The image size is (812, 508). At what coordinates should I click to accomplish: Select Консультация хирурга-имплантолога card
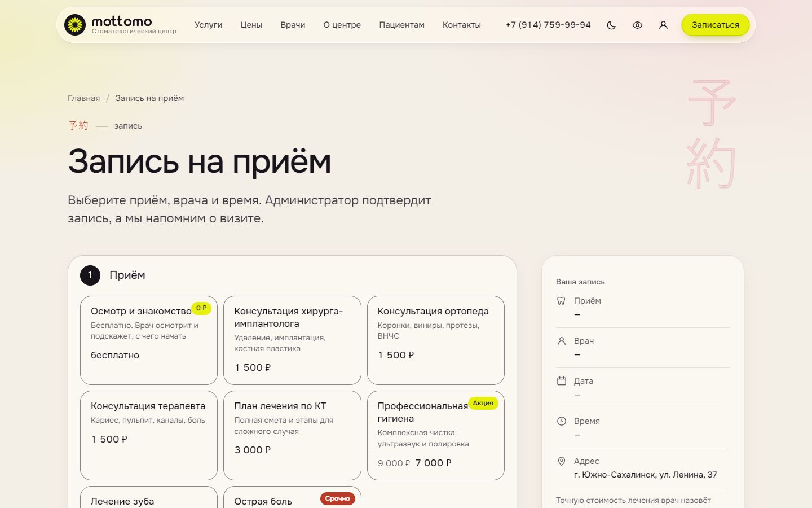(x=292, y=340)
